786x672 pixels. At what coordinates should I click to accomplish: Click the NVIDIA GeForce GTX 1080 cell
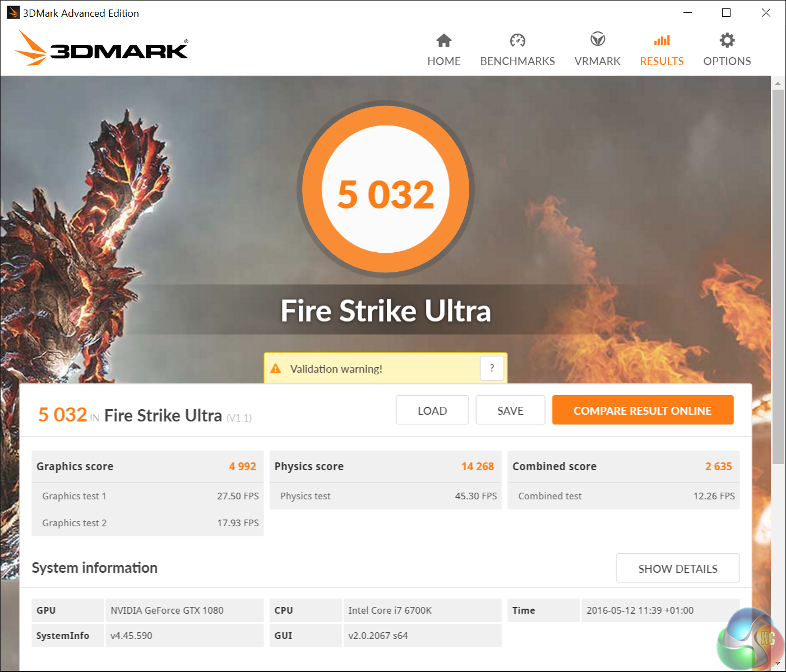click(x=184, y=610)
